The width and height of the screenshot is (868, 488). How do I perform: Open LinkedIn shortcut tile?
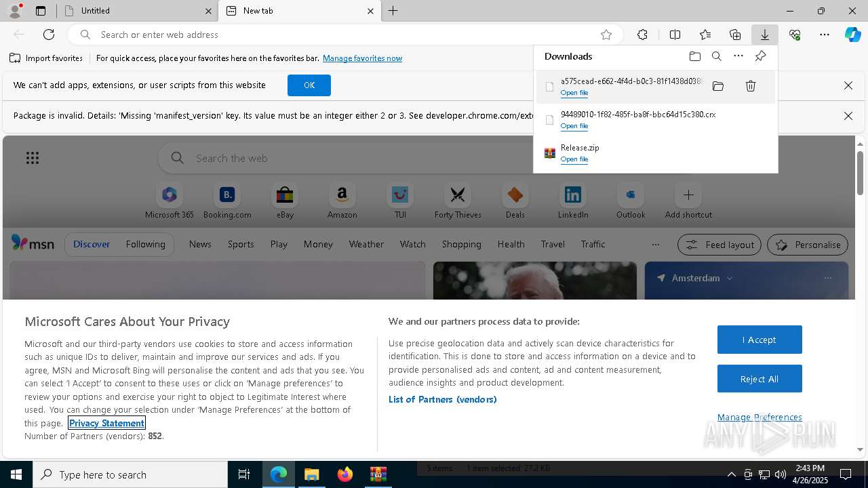(573, 201)
